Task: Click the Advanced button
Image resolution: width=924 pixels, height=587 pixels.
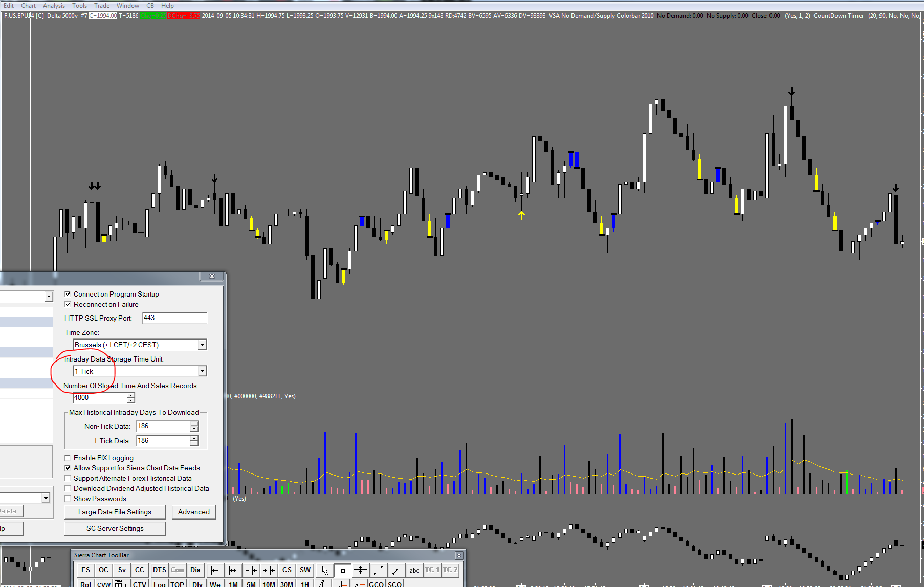Action: (x=194, y=512)
